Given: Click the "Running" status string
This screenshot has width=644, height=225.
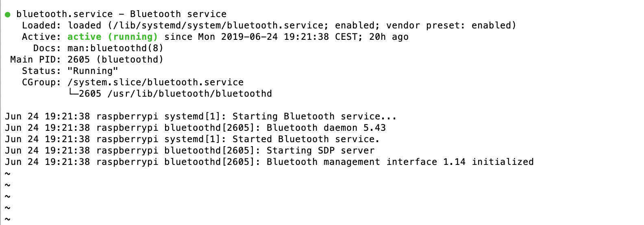Looking at the screenshot, I should pos(93,71).
